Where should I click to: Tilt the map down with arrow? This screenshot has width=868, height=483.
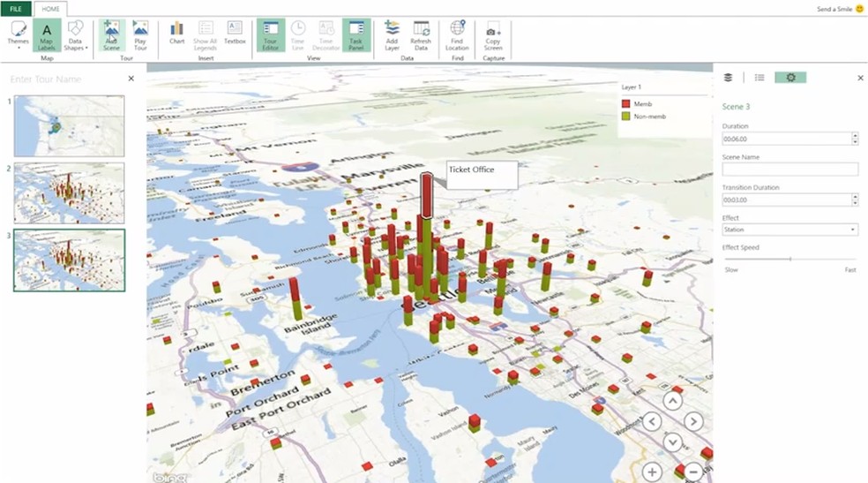click(x=672, y=442)
